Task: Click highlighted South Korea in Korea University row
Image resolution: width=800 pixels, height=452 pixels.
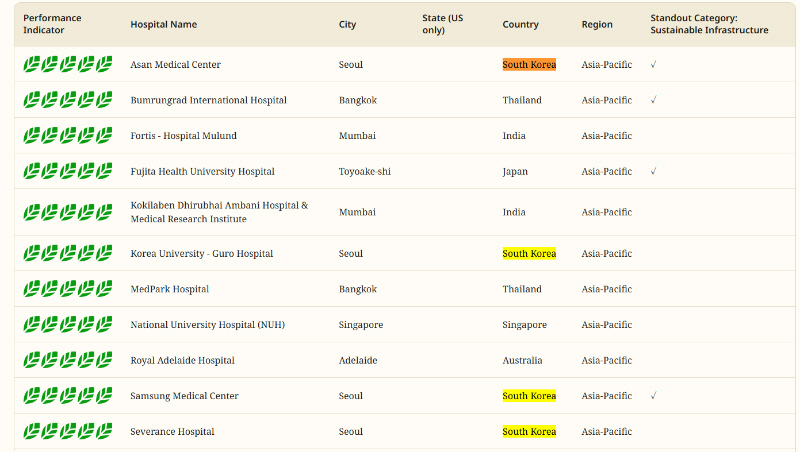Action: coord(529,254)
